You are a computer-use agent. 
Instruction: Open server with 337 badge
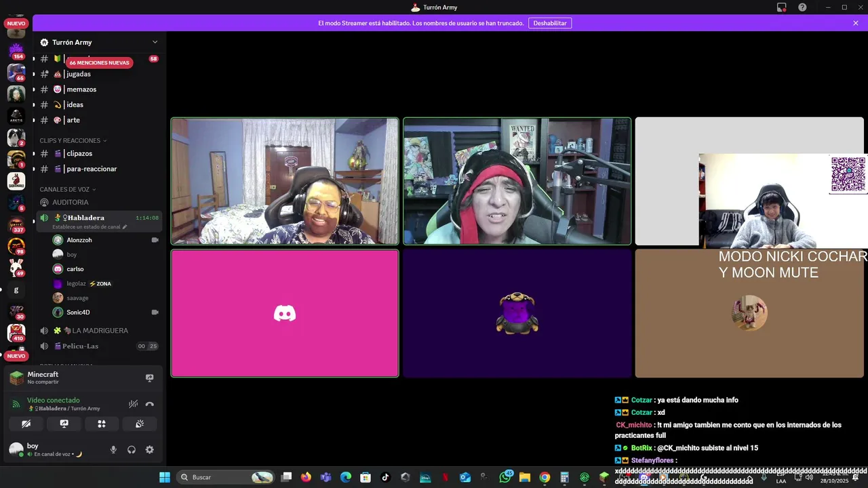point(16,224)
